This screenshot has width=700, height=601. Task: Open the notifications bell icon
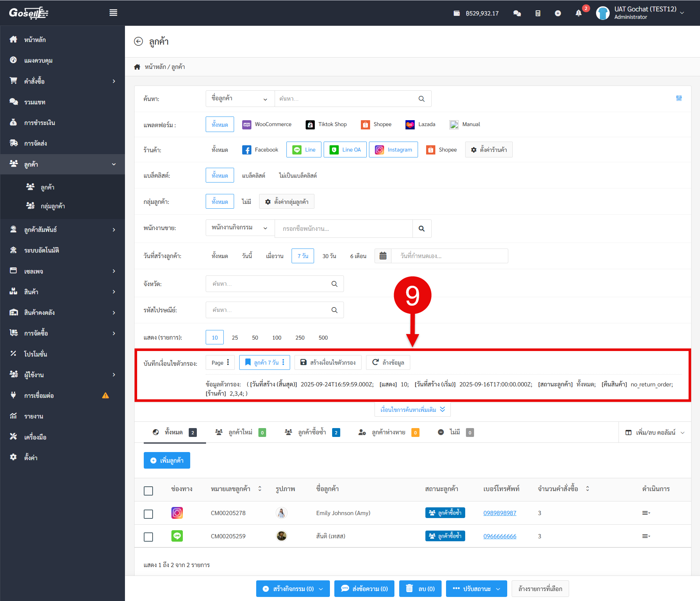[578, 13]
